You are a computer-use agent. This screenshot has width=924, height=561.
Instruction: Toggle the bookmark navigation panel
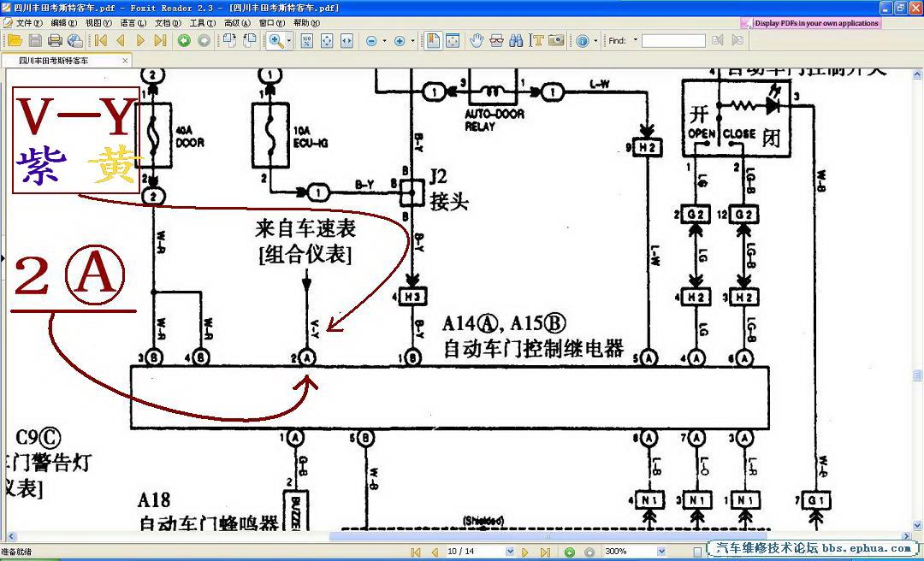(433, 41)
